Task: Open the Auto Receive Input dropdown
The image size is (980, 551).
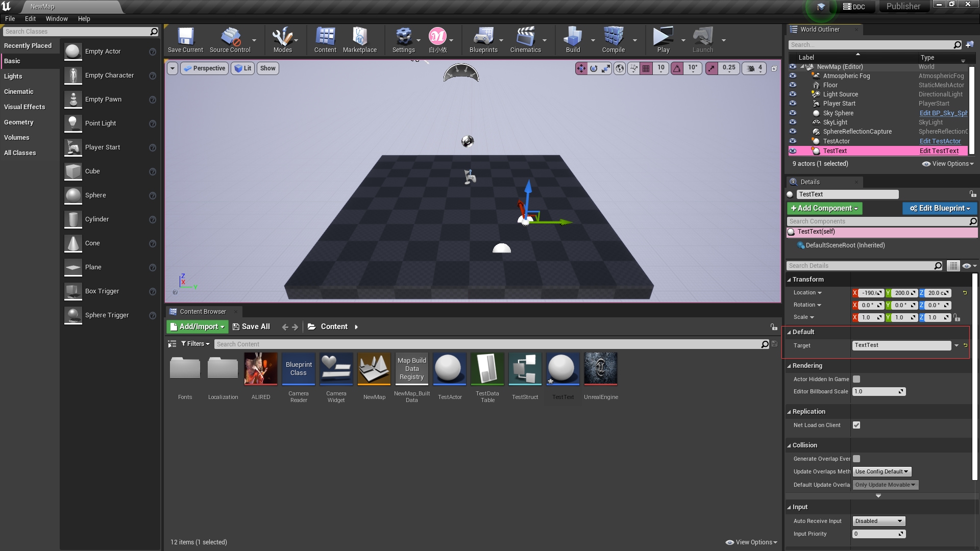Action: click(x=878, y=521)
